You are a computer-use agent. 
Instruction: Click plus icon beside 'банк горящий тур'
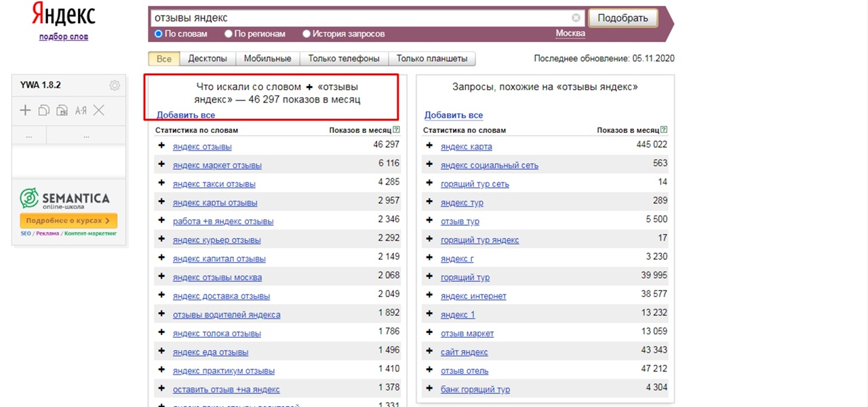point(429,389)
